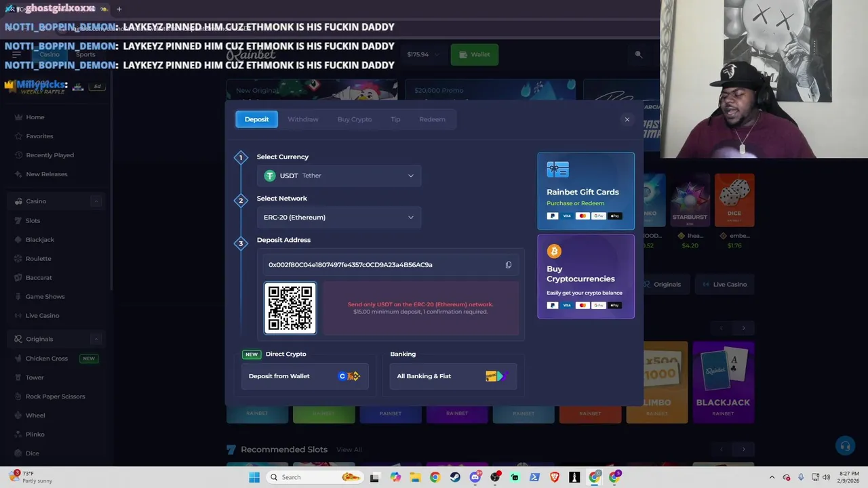Open Game Shows in the sidebar

point(45,296)
